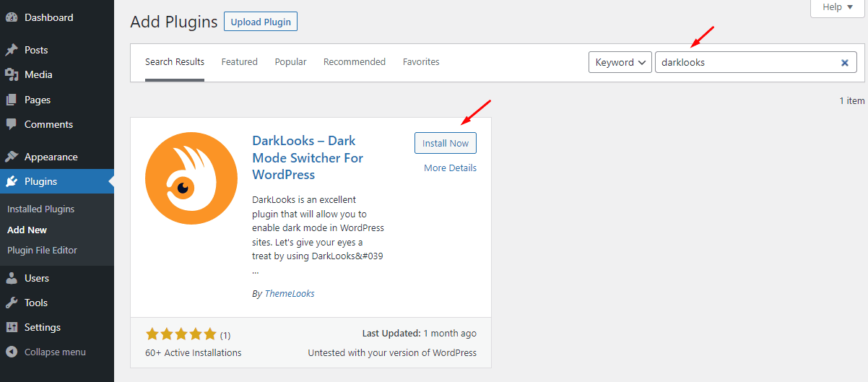Open More Details link for DarkLooks
868x382 pixels.
coord(450,168)
